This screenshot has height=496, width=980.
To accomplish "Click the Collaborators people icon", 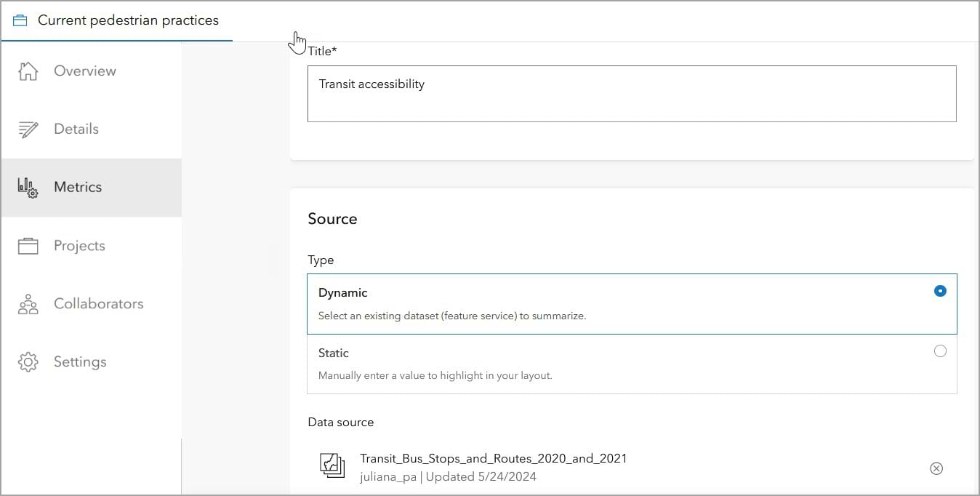I will [28, 304].
